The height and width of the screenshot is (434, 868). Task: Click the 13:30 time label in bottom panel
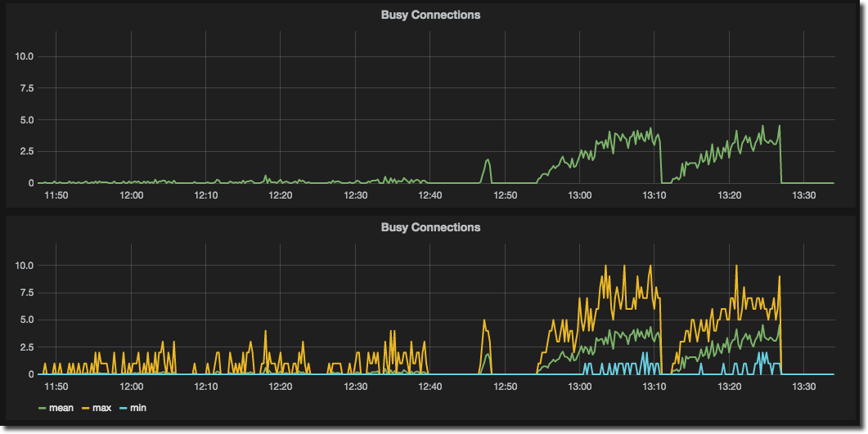804,387
